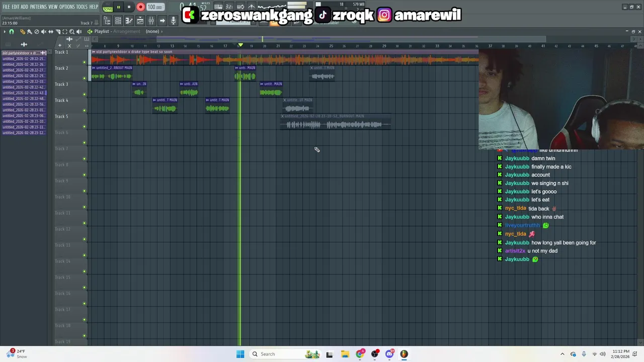Open the clip menu of old partynextdoor beat
Viewport: 644px width, 362px height.
(94, 52)
